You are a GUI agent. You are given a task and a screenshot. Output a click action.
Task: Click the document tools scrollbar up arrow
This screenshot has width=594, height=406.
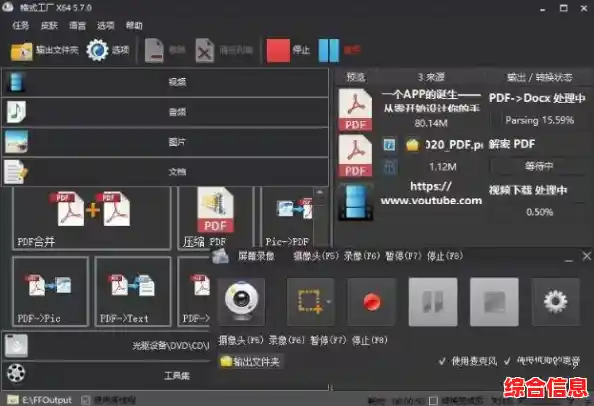[x=320, y=193]
